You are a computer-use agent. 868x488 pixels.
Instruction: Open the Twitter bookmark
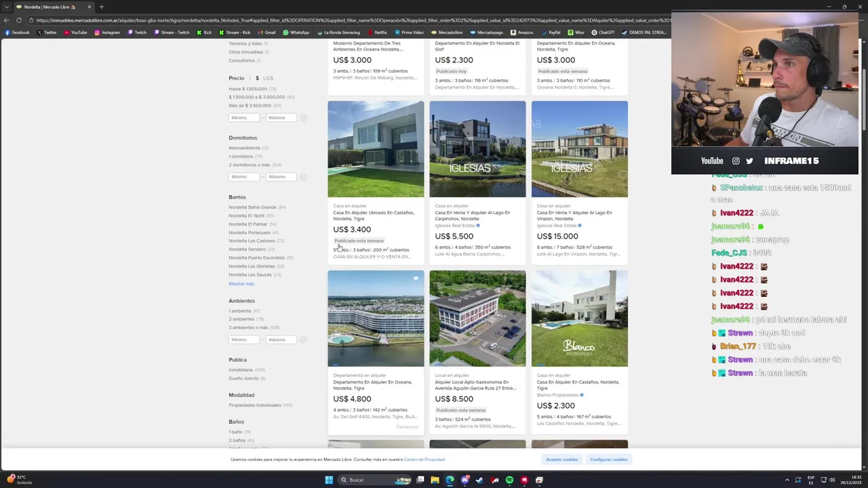tap(47, 33)
